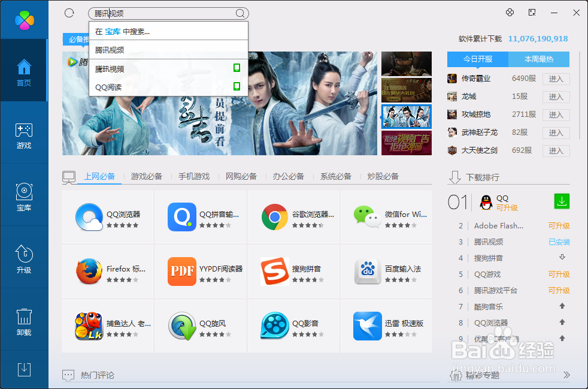Open Firefox app tile

tap(108, 272)
